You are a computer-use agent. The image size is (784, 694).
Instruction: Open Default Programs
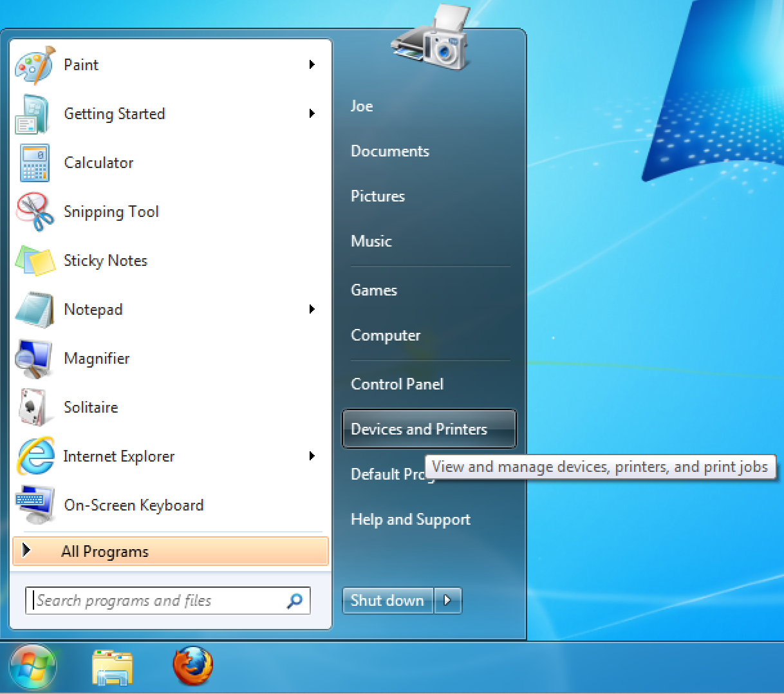click(387, 474)
